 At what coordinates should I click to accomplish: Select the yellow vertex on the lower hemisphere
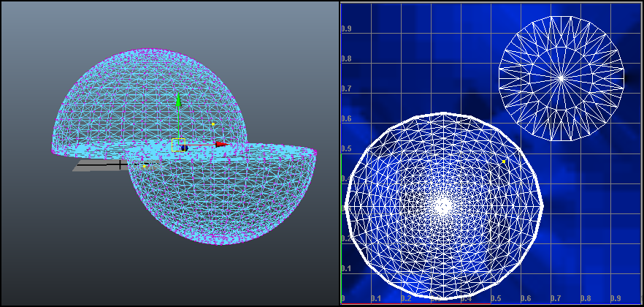click(145, 167)
